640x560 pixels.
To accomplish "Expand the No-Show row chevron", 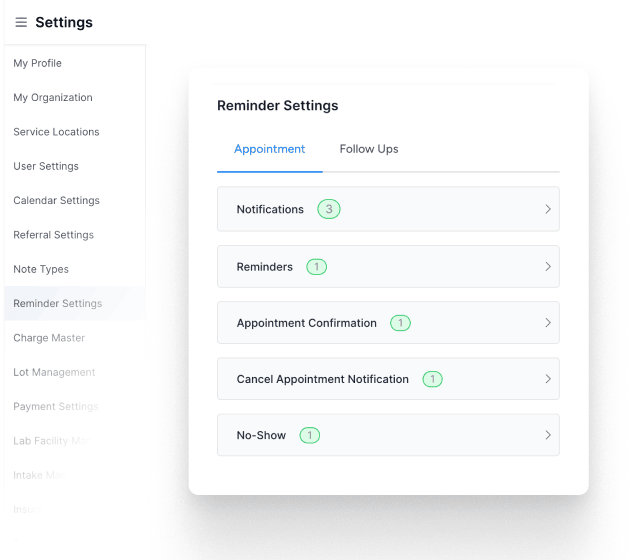I will point(548,435).
